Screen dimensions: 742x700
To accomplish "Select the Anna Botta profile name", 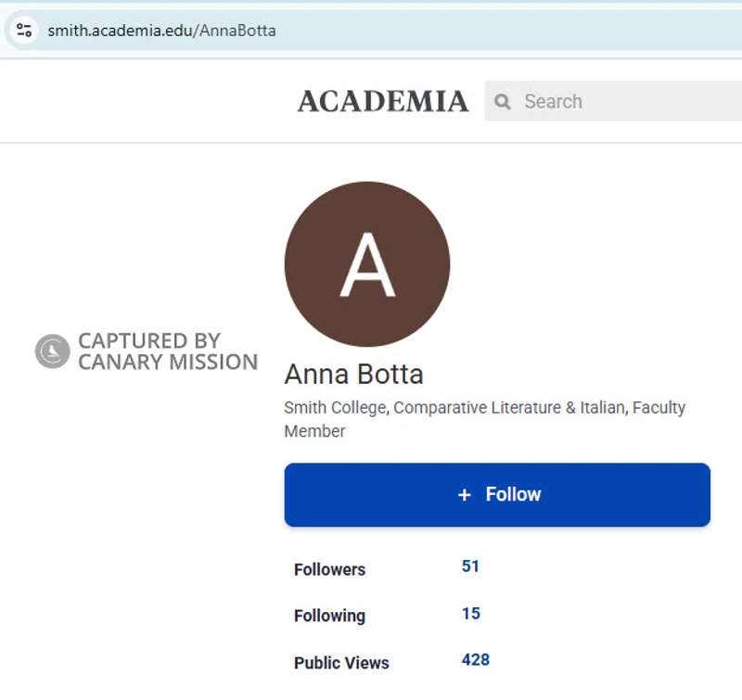I will tap(353, 375).
